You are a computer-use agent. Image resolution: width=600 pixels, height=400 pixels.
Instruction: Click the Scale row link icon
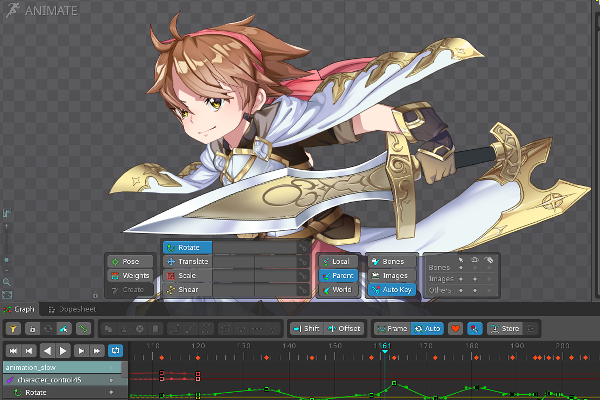tap(303, 276)
